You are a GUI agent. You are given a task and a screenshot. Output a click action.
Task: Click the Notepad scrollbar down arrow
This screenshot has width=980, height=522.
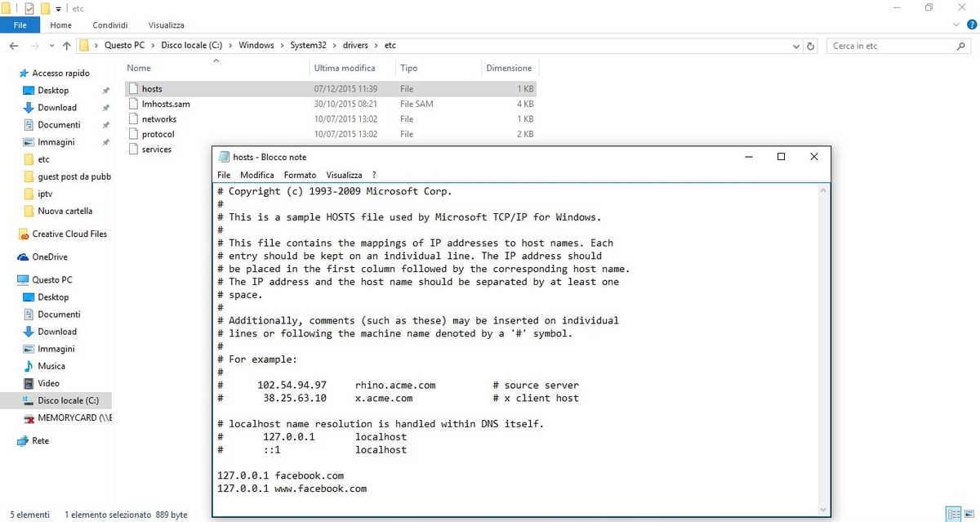[x=822, y=509]
